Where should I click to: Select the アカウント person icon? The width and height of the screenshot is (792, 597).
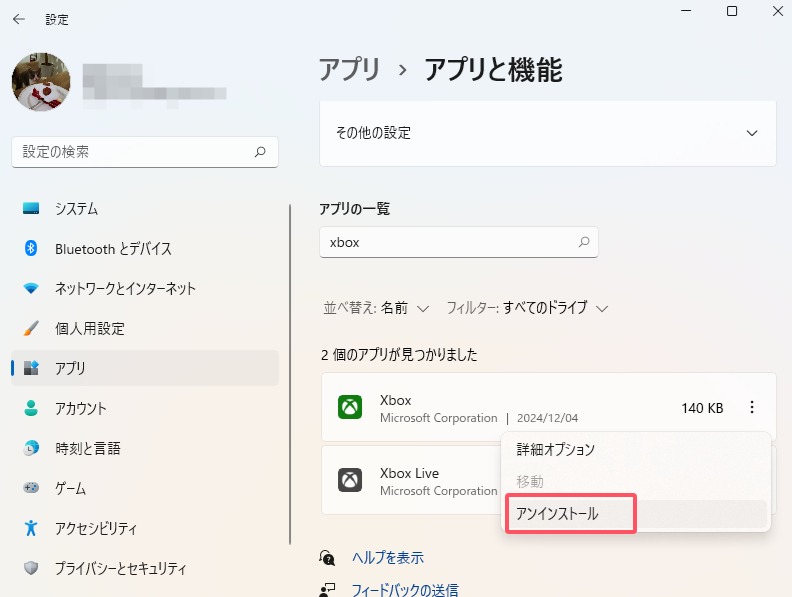(x=31, y=408)
